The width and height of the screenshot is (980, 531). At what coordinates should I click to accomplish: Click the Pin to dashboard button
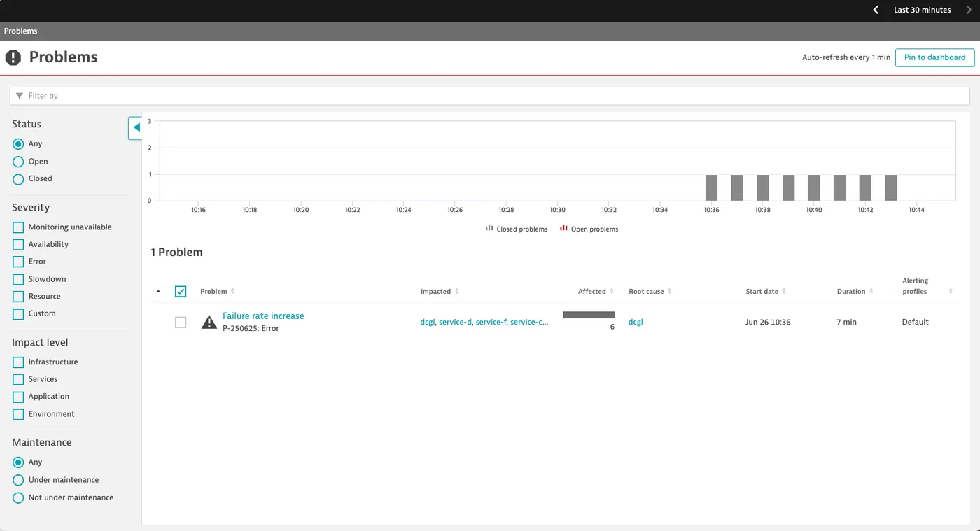(x=934, y=57)
